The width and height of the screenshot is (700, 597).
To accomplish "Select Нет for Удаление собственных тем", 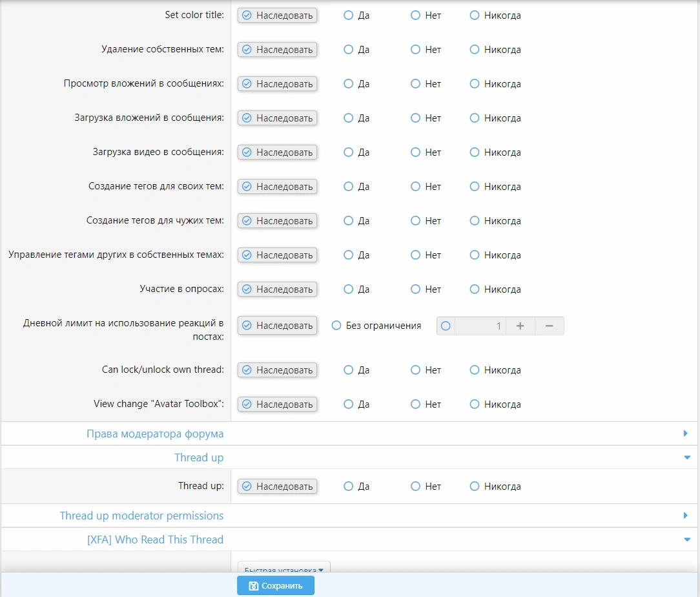I will (x=416, y=49).
